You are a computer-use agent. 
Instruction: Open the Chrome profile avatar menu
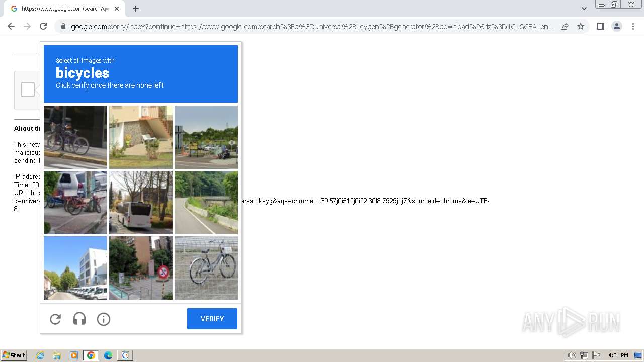[617, 26]
